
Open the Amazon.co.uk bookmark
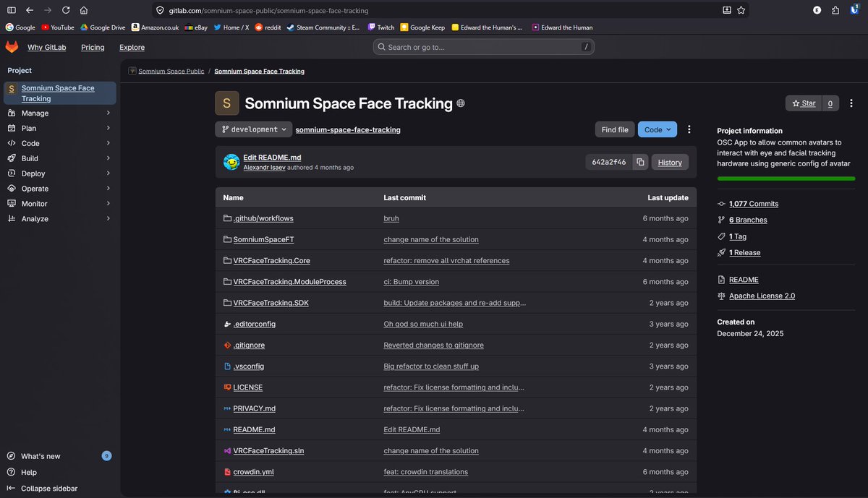tap(155, 27)
